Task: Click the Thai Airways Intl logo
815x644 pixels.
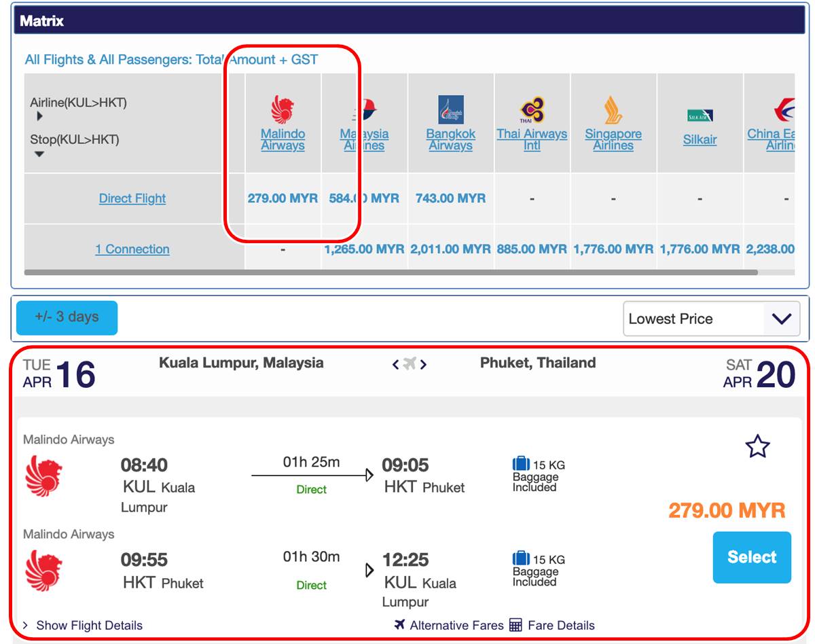Action: tap(532, 109)
